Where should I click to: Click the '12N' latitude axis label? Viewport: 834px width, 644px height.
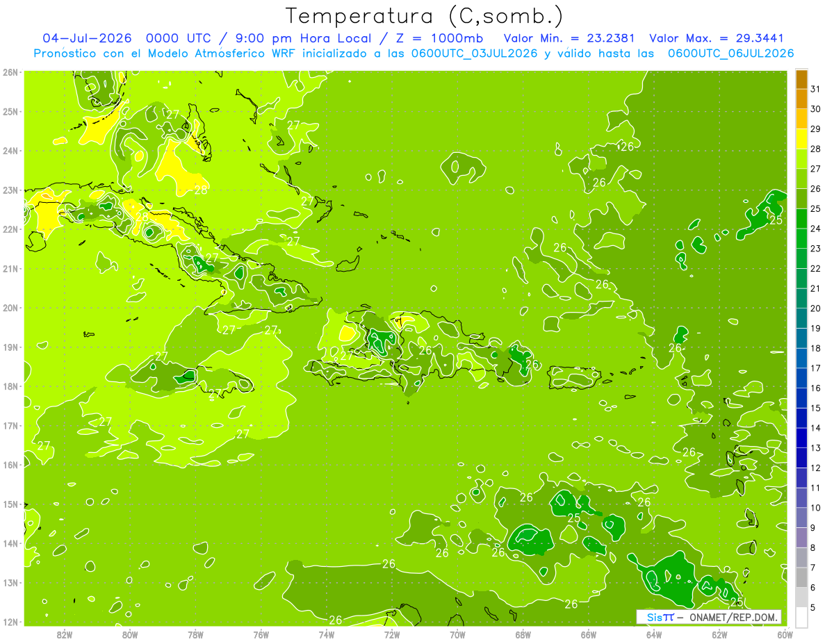(10, 622)
